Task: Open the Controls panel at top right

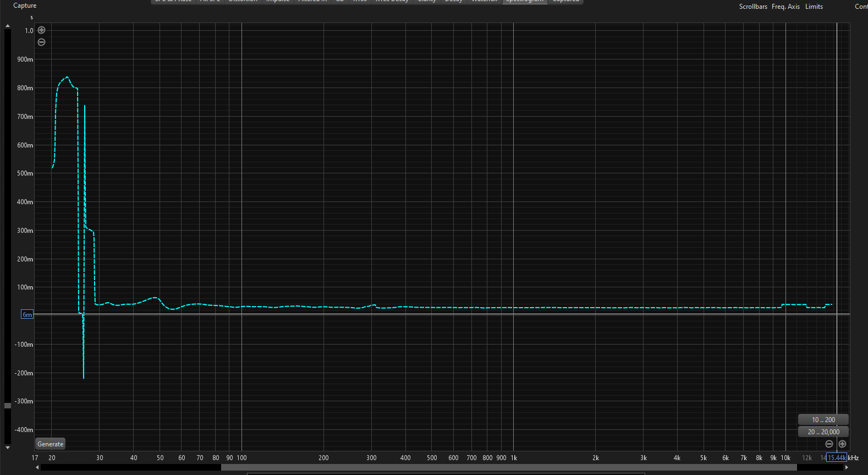Action: [861, 7]
